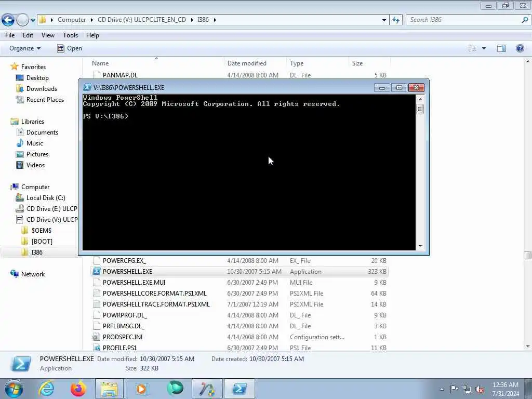Select the PRODSPEC.INI file

click(x=240, y=337)
